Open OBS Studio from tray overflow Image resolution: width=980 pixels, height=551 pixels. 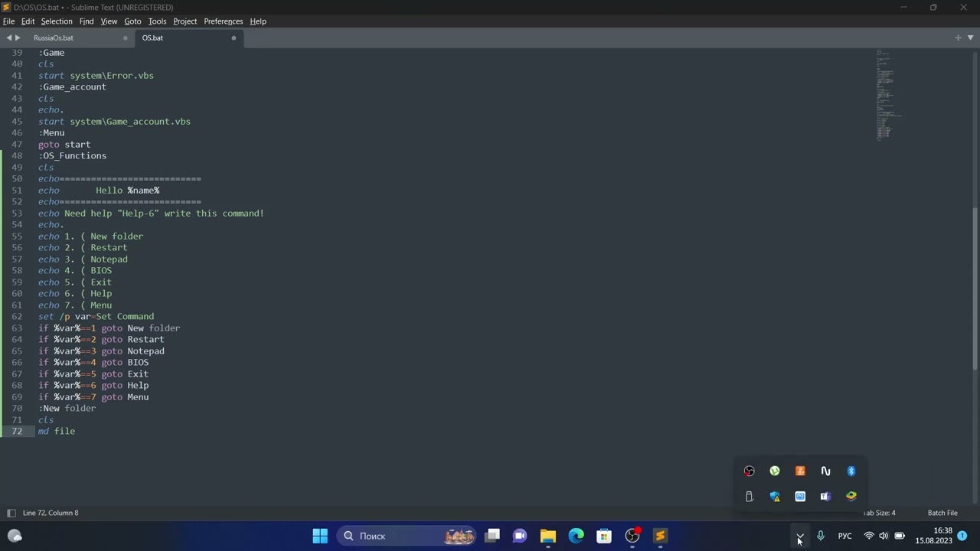tap(749, 471)
